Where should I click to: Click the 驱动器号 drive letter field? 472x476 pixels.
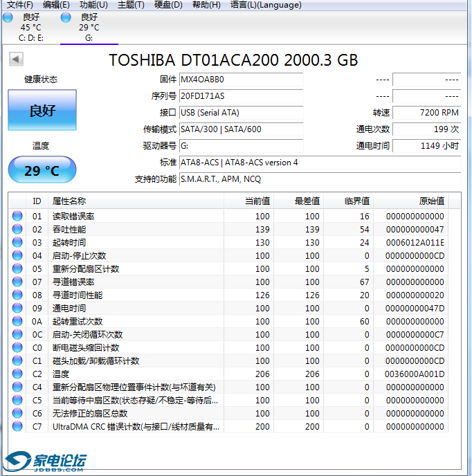coord(241,146)
